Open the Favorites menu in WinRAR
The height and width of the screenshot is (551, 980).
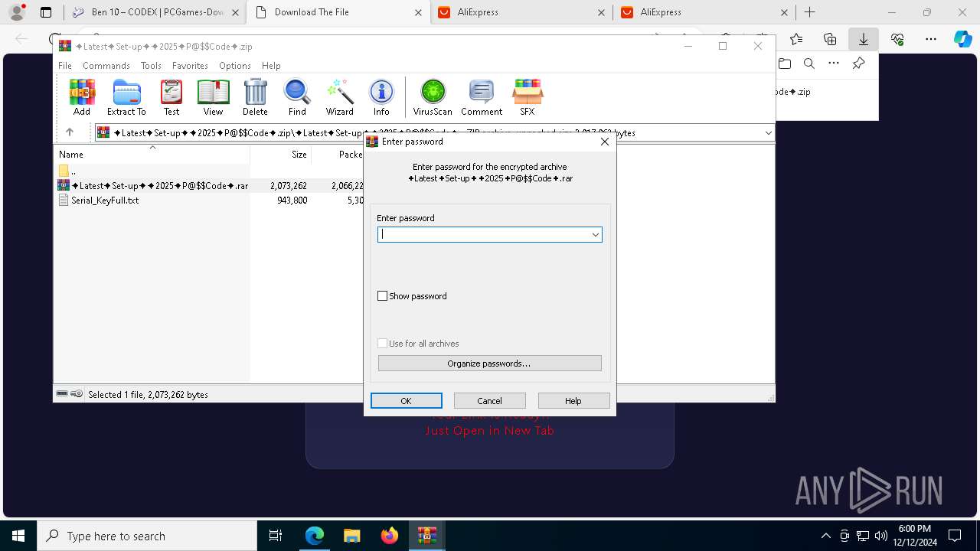[190, 66]
